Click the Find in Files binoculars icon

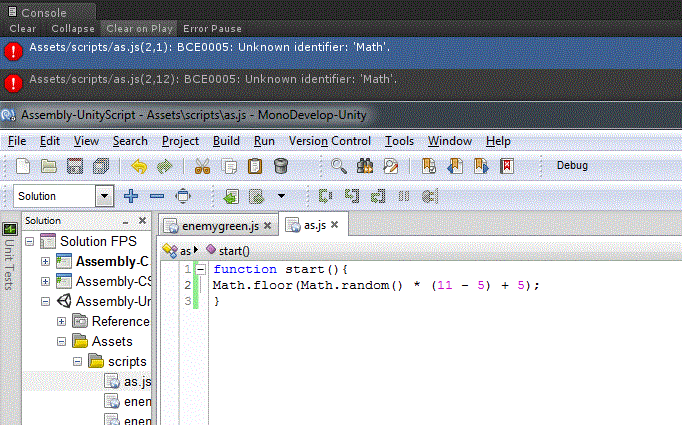tap(365, 166)
